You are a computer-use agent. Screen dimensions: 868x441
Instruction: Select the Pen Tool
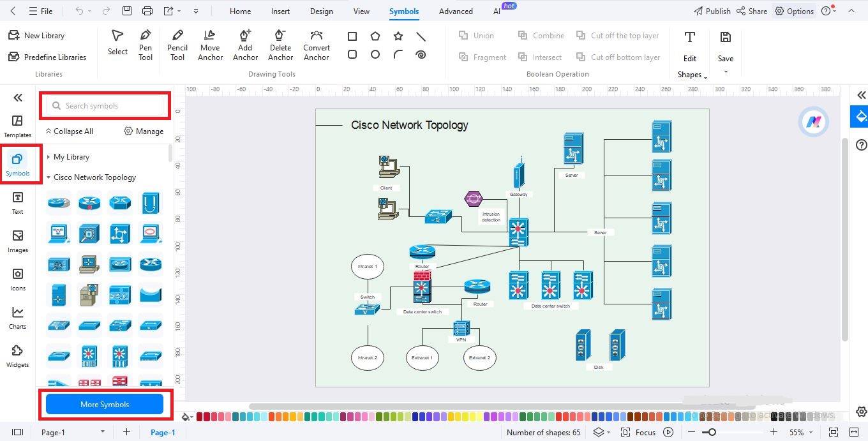pos(146,45)
